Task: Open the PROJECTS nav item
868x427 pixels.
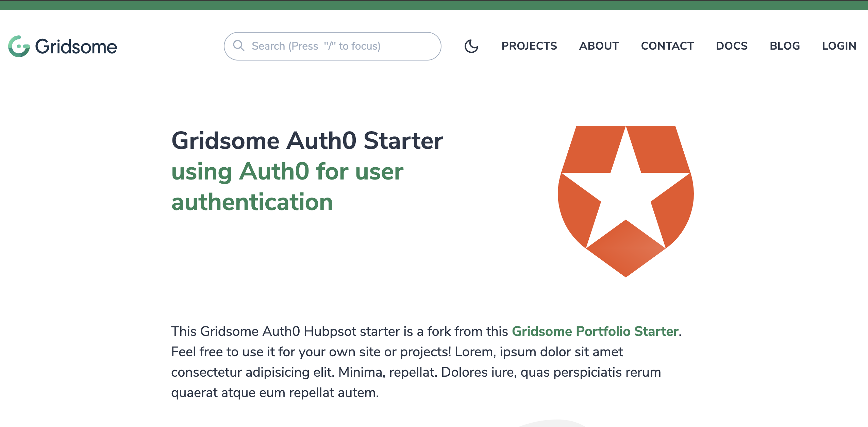Action: pos(529,46)
